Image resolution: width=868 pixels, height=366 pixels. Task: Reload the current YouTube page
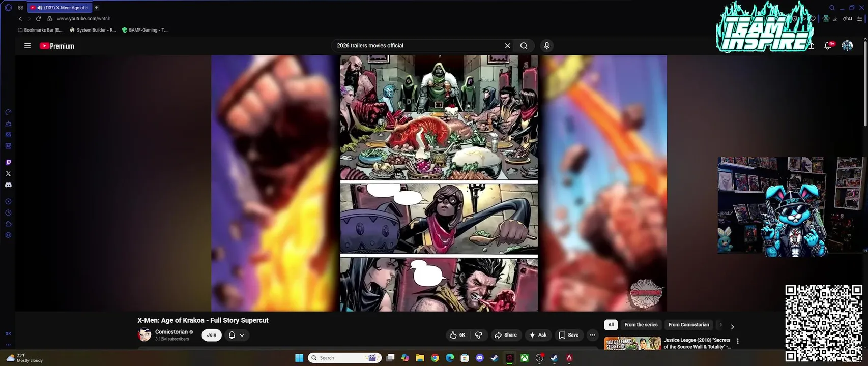pyautogui.click(x=38, y=19)
